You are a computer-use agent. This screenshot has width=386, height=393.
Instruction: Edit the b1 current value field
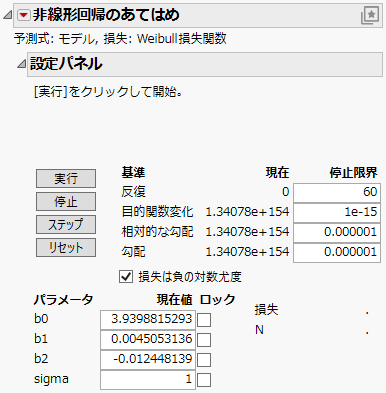click(x=148, y=339)
